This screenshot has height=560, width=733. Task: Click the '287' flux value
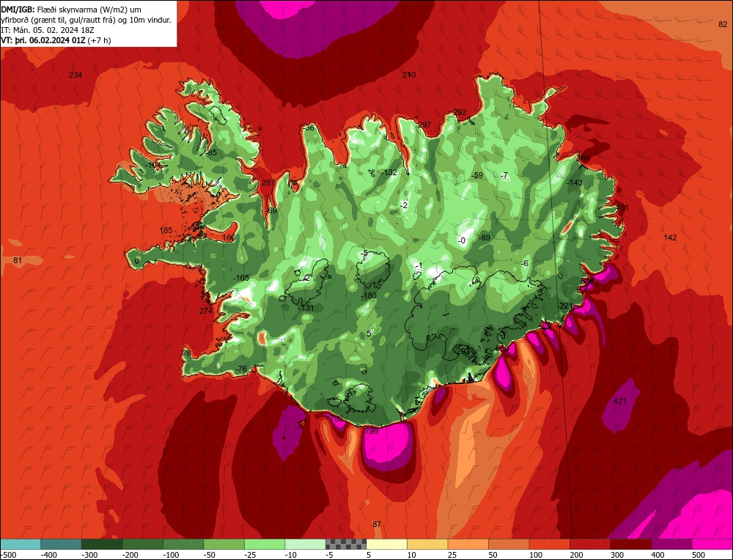tap(268, 183)
